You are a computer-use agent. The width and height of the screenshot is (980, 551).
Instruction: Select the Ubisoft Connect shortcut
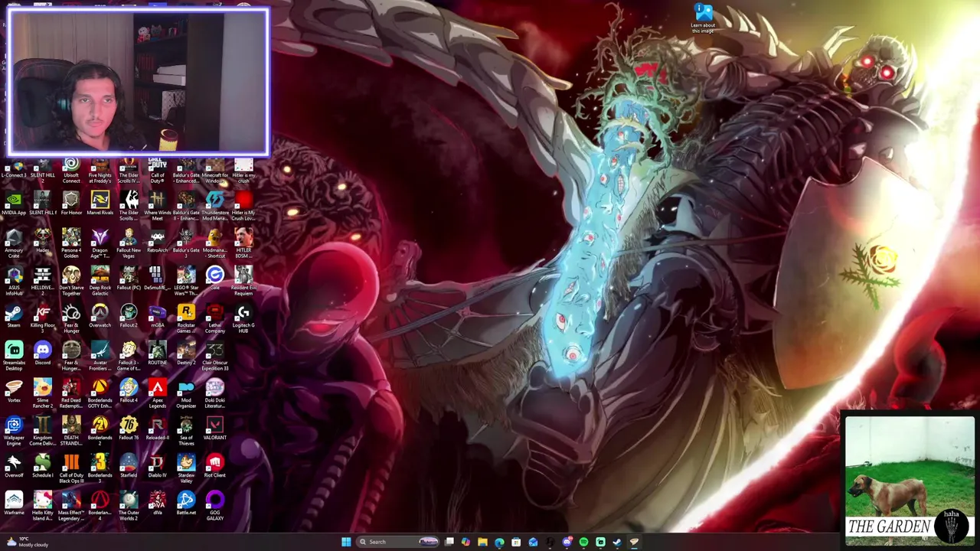point(71,169)
